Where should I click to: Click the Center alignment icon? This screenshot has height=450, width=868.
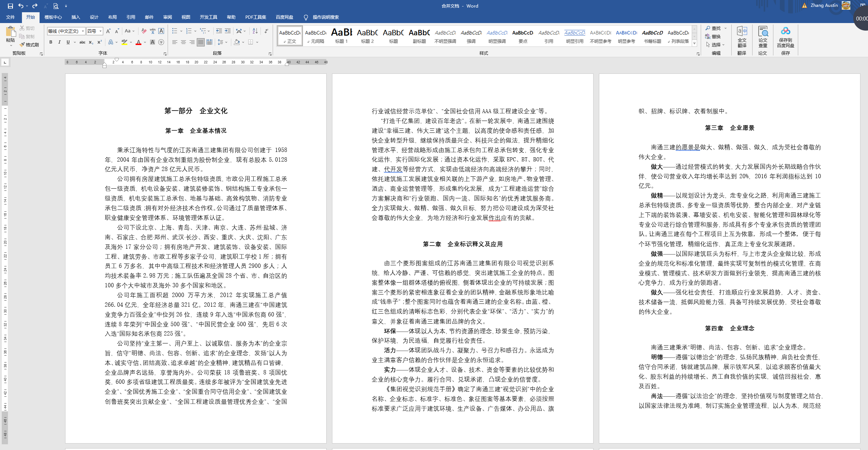[183, 42]
